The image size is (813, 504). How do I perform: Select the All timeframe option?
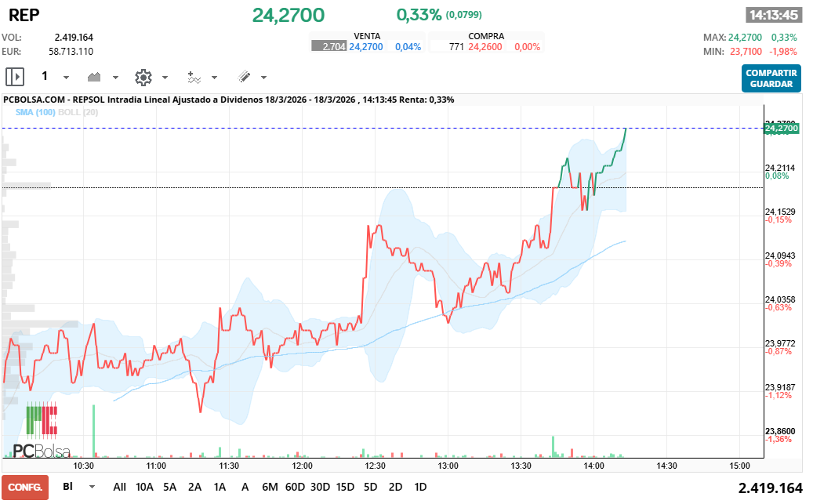pos(119,487)
